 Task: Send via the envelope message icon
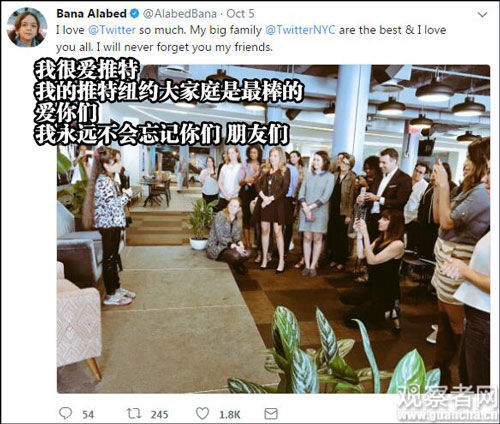271,414
